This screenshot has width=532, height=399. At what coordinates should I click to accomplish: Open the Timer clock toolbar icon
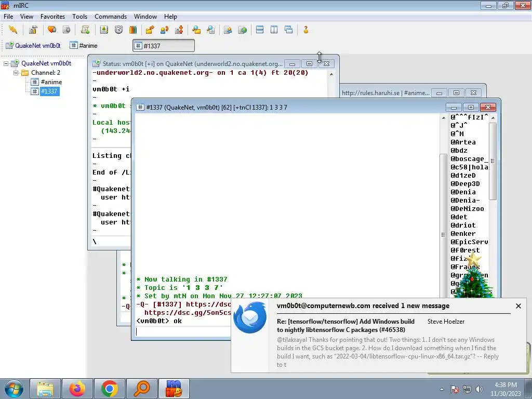pos(118,30)
